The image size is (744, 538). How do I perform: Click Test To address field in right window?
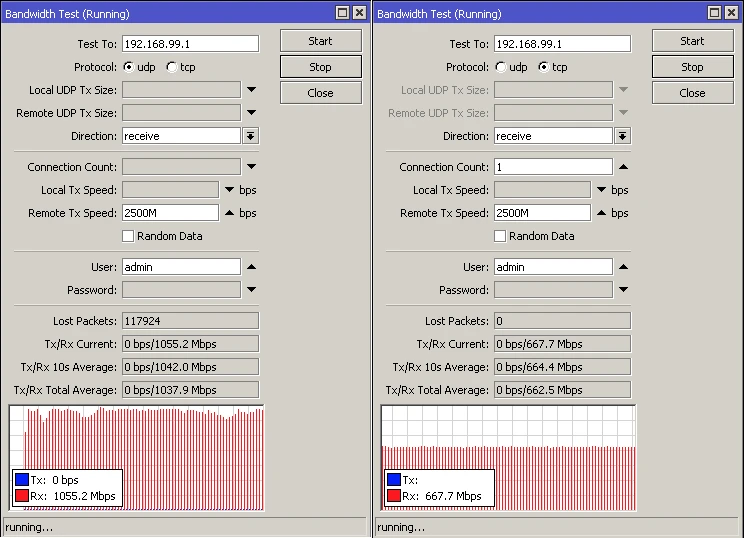(x=562, y=44)
